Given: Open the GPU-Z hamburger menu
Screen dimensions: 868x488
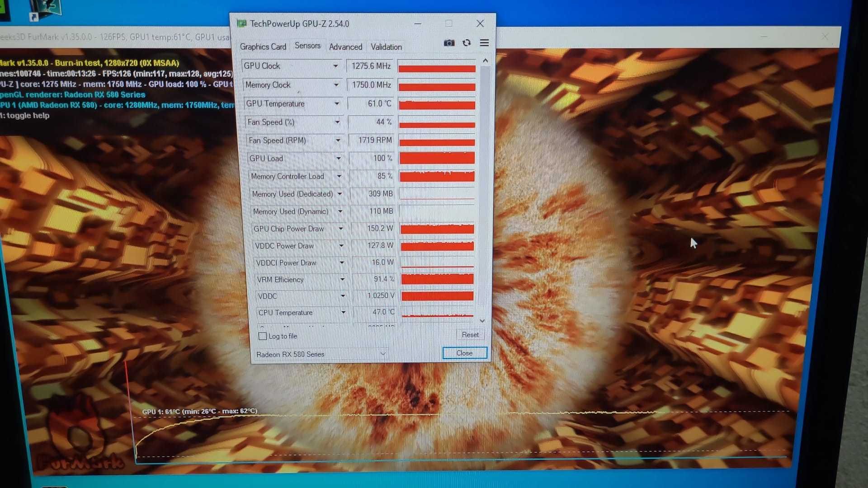Looking at the screenshot, I should click(484, 43).
